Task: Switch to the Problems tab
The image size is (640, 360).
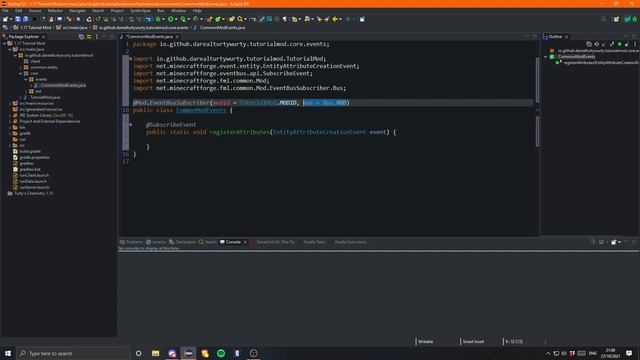Action: (131, 242)
